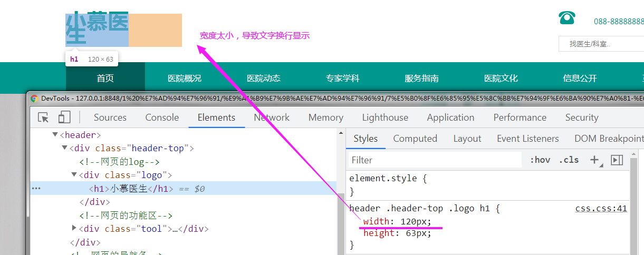Click the Chrome icon in DevTools title bar
This screenshot has height=255, width=644.
click(34, 98)
